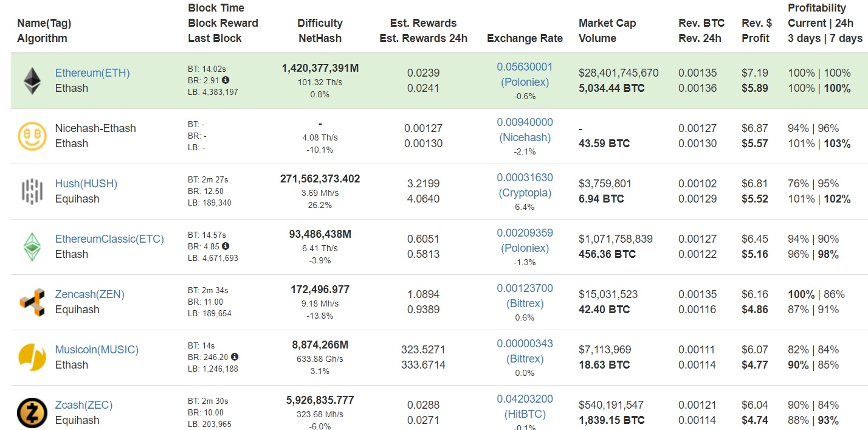Click Zcash HitBTC exchange rate link

525,414
